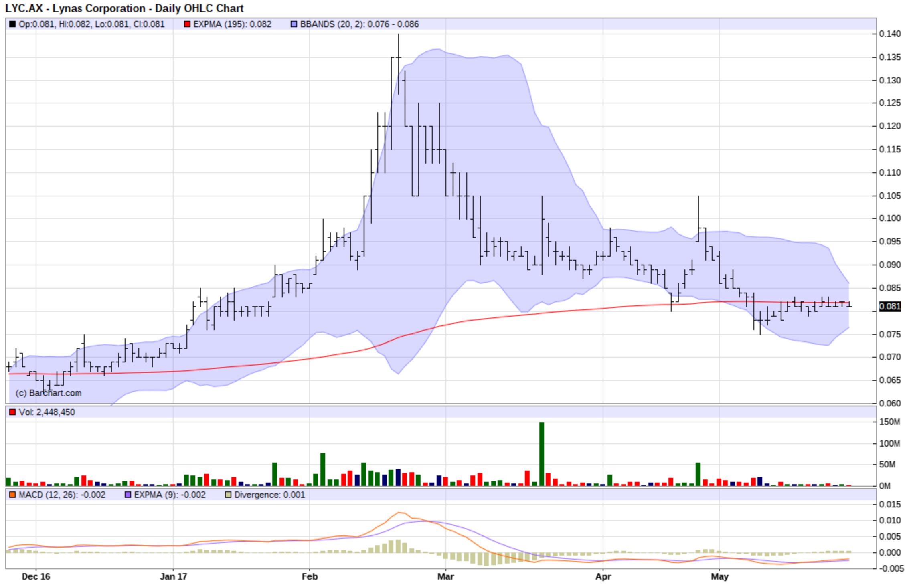
Task: Click the 0.130 price axis label
Action: pyautogui.click(x=890, y=81)
